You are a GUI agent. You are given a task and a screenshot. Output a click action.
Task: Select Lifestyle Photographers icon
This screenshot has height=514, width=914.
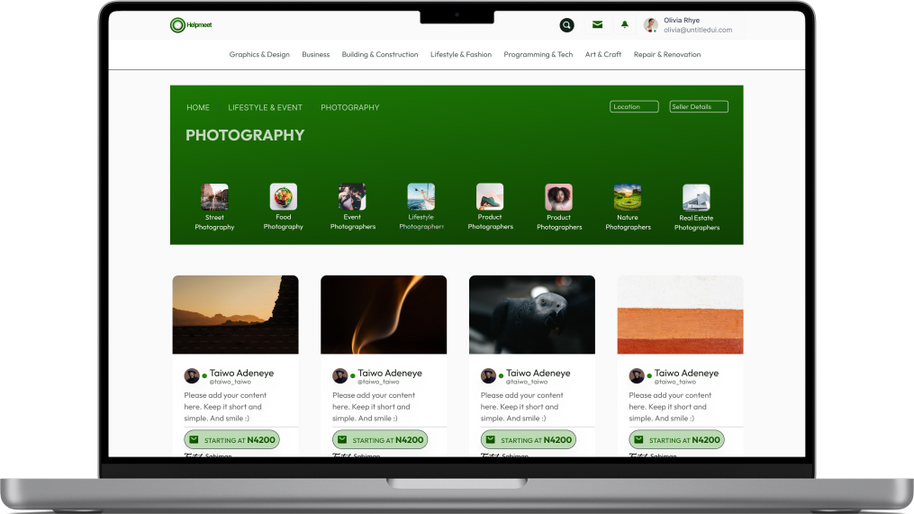[421, 196]
